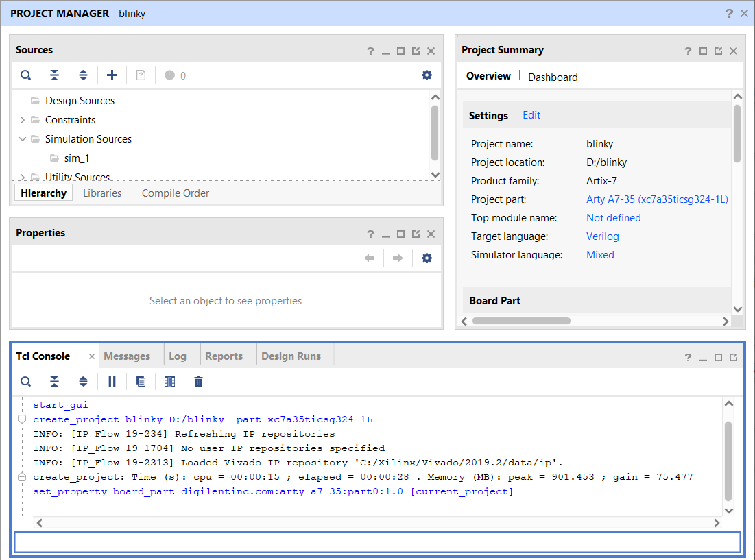Collapse all items in Sources panel

click(x=54, y=75)
